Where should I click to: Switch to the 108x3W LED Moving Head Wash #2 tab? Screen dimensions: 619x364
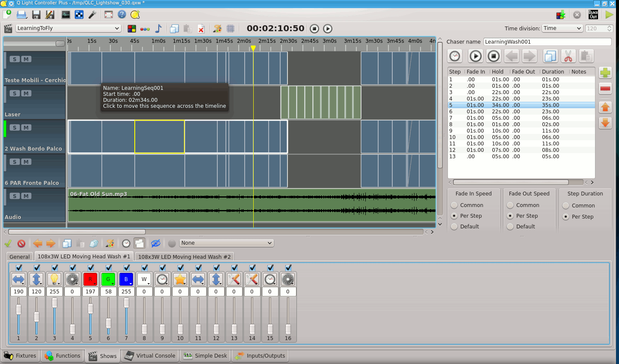pos(184,257)
